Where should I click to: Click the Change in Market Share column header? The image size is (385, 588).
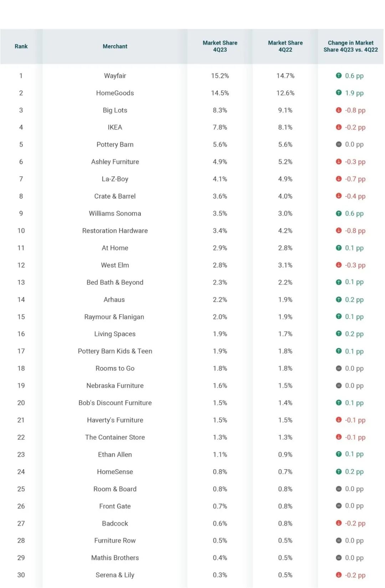350,46
